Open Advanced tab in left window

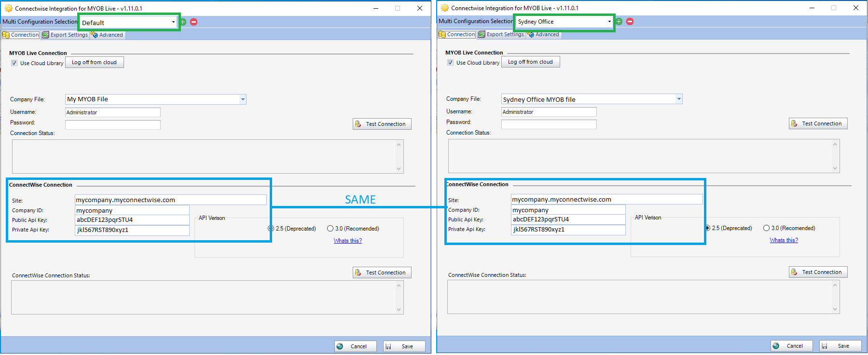tap(107, 35)
